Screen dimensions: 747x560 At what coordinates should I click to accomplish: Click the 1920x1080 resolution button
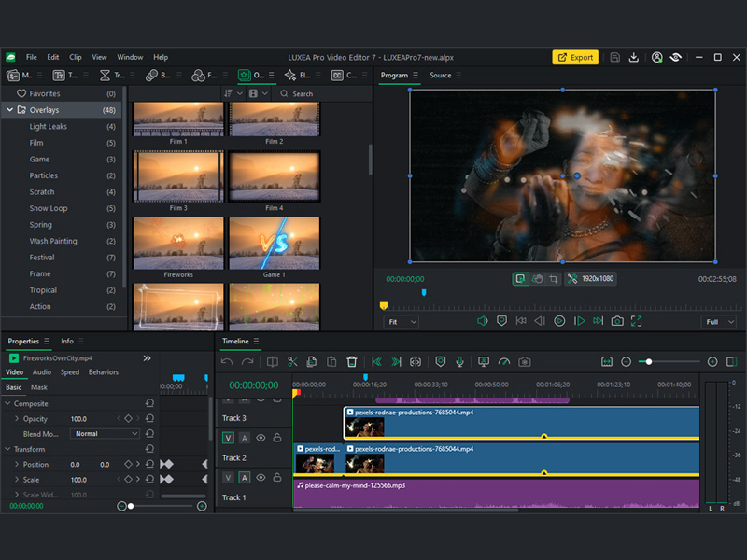click(x=590, y=280)
